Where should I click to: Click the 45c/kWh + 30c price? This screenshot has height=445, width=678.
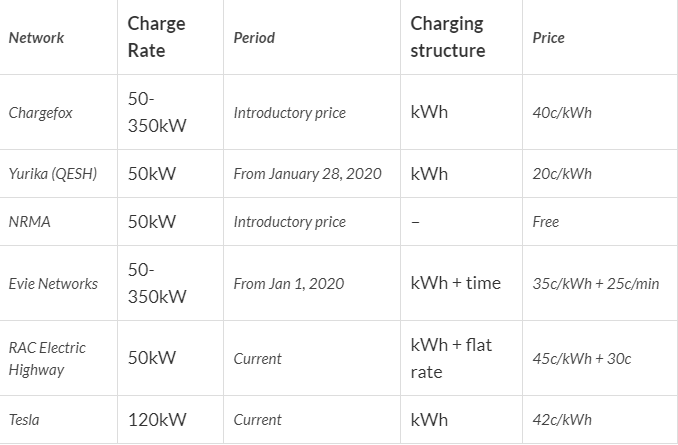pos(582,359)
